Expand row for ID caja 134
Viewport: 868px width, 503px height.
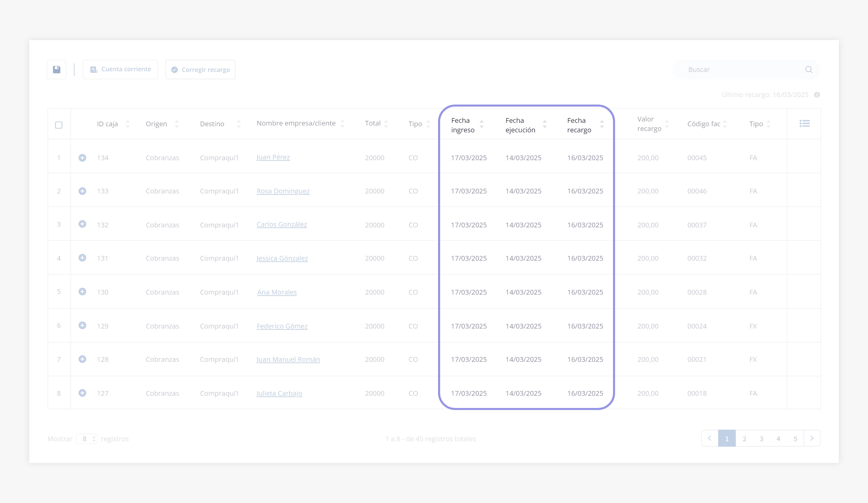click(x=82, y=158)
